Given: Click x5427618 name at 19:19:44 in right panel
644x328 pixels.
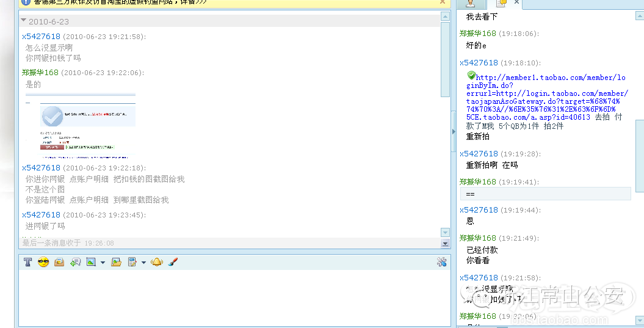Looking at the screenshot, I should [479, 210].
